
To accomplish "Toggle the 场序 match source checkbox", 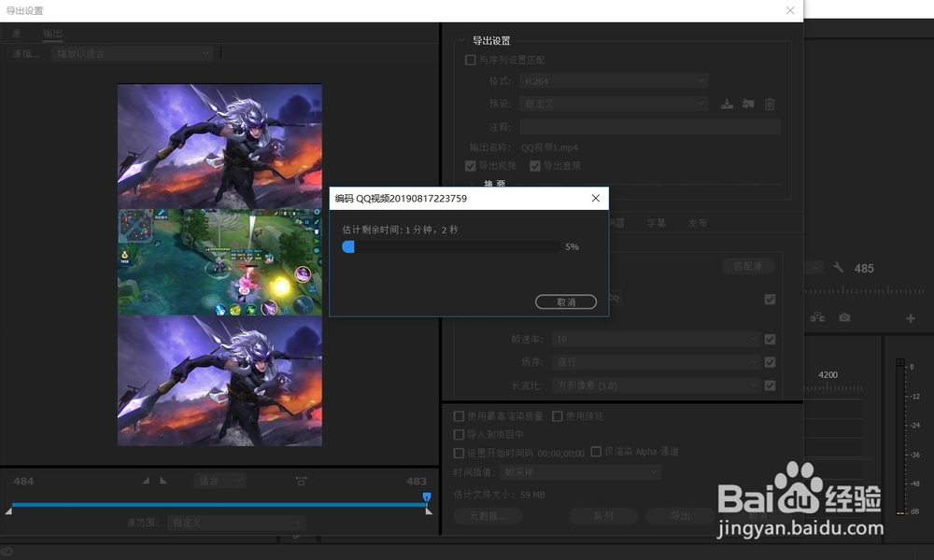I will [770, 362].
